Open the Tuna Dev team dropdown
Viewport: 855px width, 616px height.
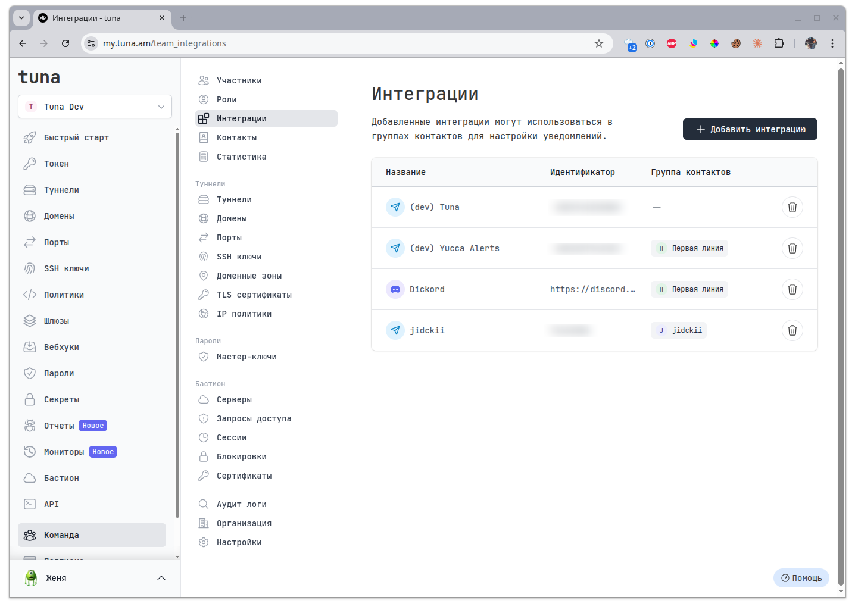pyautogui.click(x=95, y=107)
